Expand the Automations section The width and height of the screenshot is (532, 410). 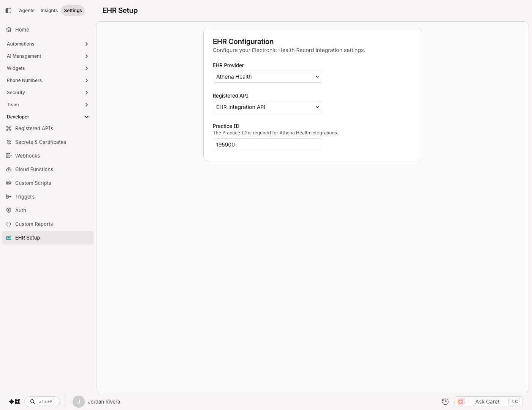pyautogui.click(x=48, y=44)
